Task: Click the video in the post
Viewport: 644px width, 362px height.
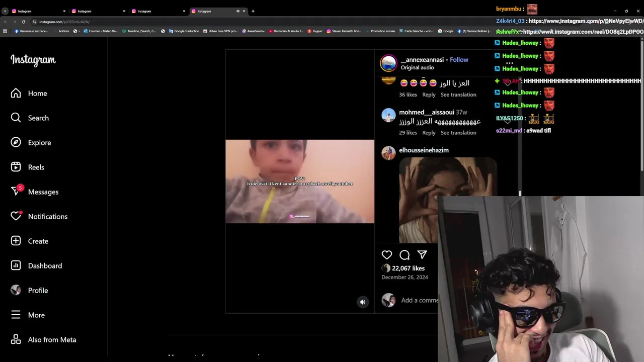Action: pyautogui.click(x=300, y=182)
